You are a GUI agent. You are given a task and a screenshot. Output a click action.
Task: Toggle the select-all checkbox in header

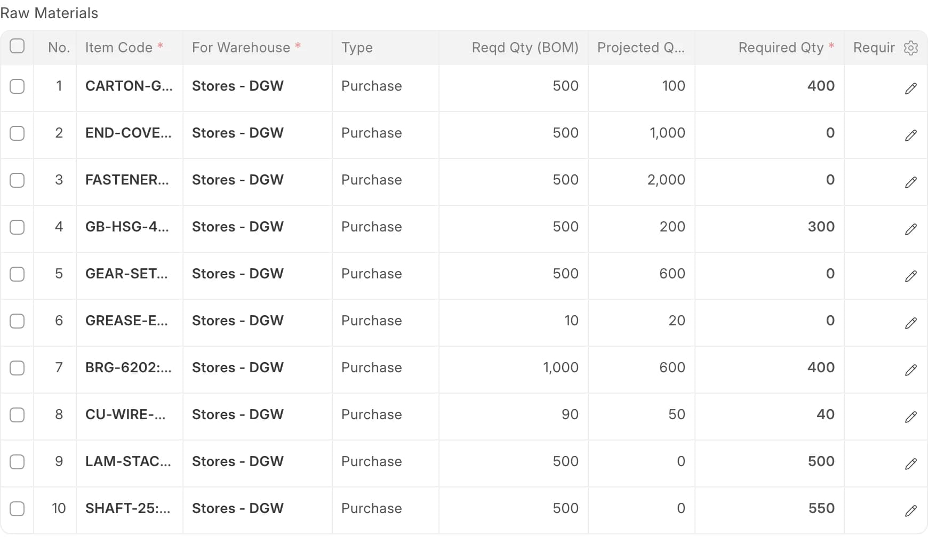(x=17, y=46)
